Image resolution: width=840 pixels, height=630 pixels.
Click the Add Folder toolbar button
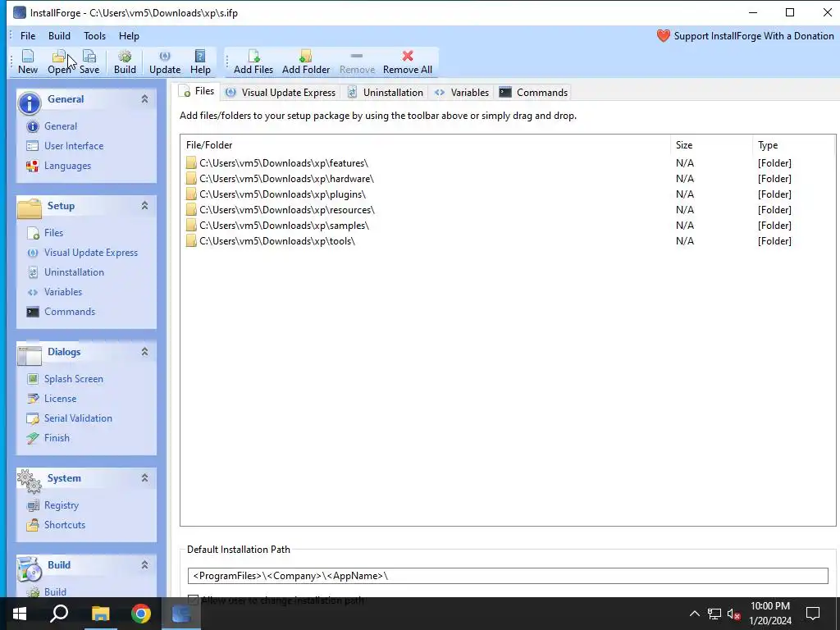306,62
